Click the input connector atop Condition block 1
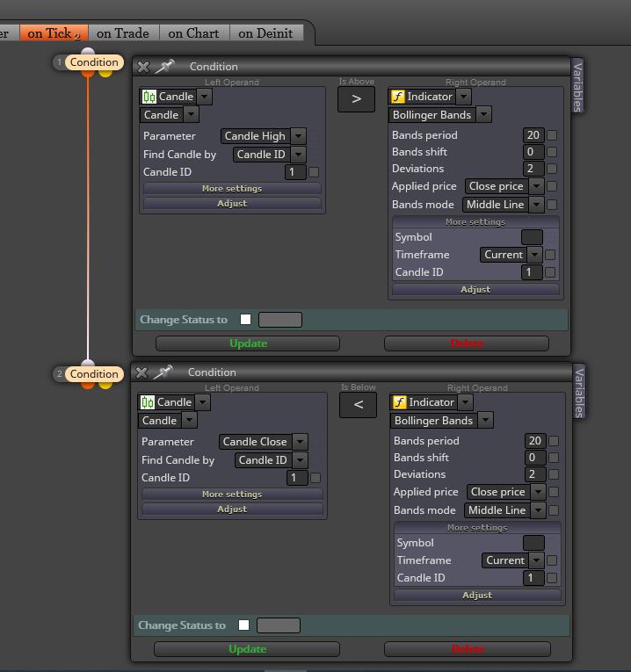The image size is (631, 672). coord(88,52)
